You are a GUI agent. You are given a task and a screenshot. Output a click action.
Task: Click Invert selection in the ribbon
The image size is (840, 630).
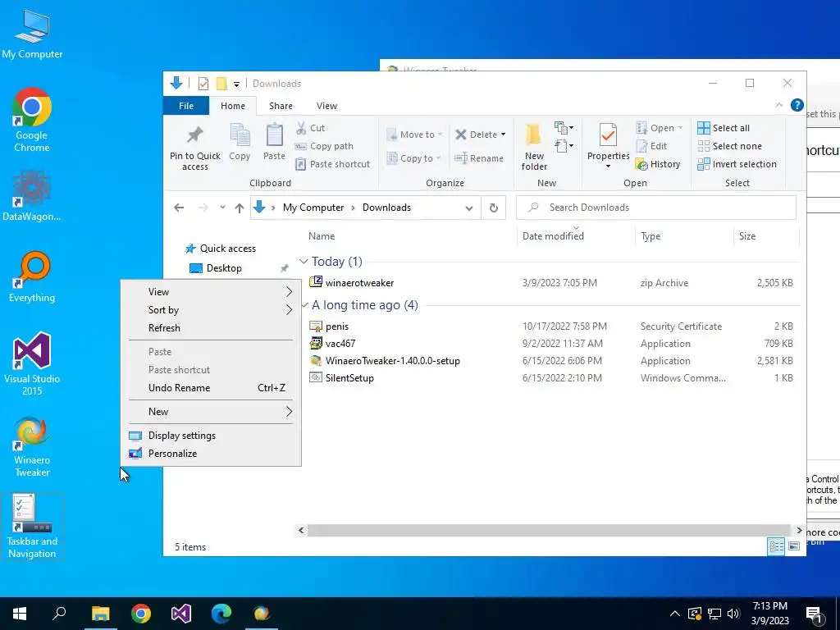click(x=737, y=164)
